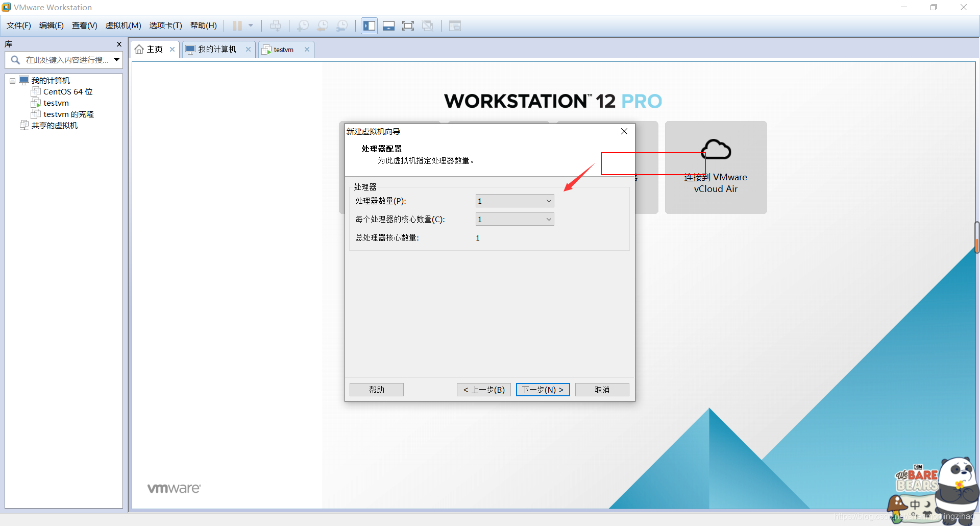980x526 pixels.
Task: Open the 每个处理器的核心数量(C) dropdown
Action: tap(514, 220)
